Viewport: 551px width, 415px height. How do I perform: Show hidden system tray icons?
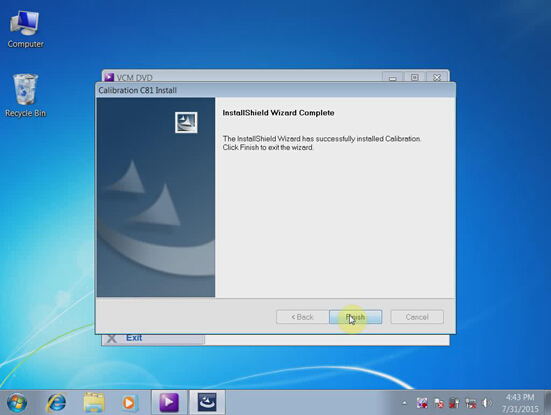404,403
